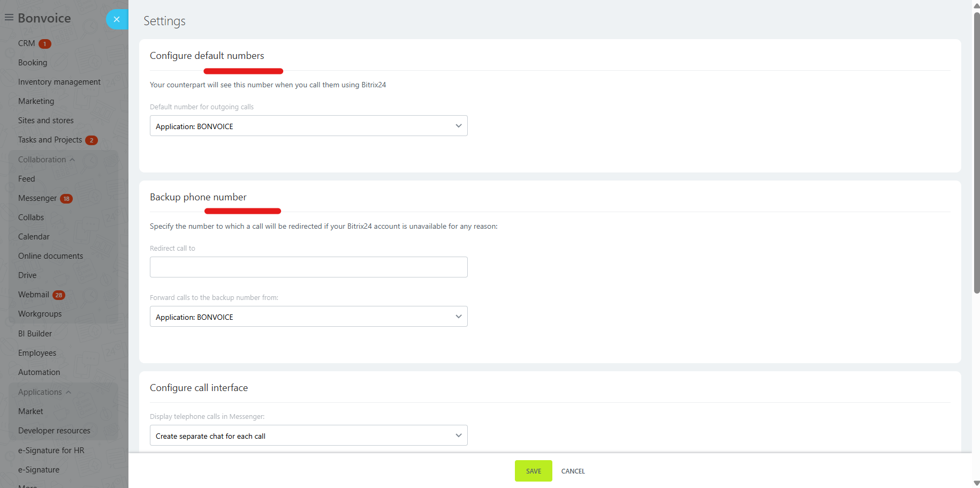
Task: Open Developer resources in the sidebar
Action: [x=54, y=431]
